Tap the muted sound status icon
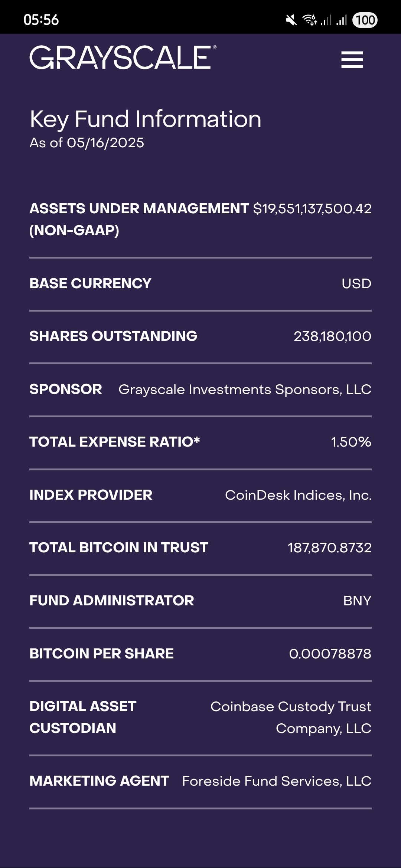The image size is (401, 868). pos(291,20)
